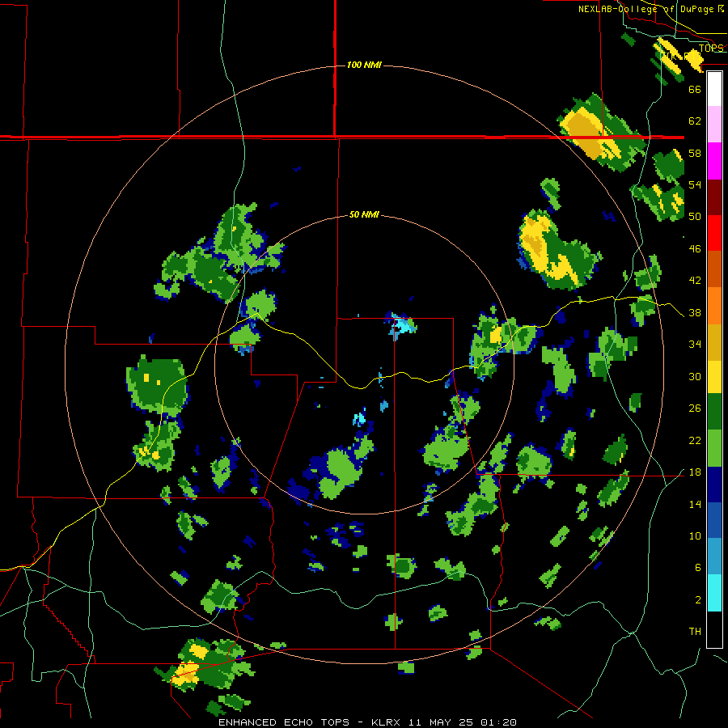Select the 54 legend value
This screenshot has height=728, width=728.
point(695,184)
